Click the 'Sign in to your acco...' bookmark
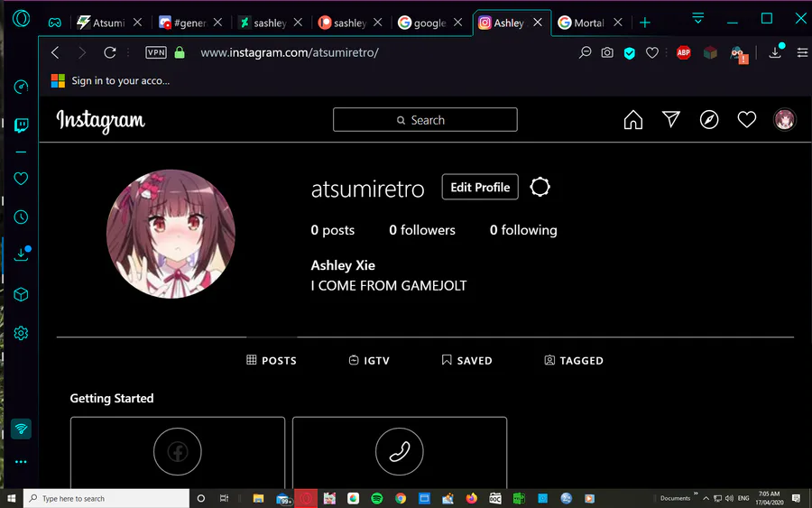This screenshot has width=812, height=508. 110,81
